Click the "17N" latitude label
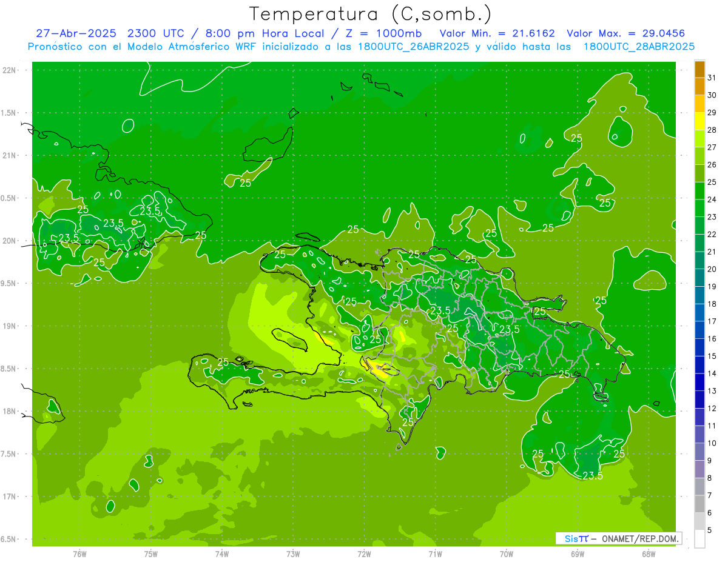 coord(10,497)
